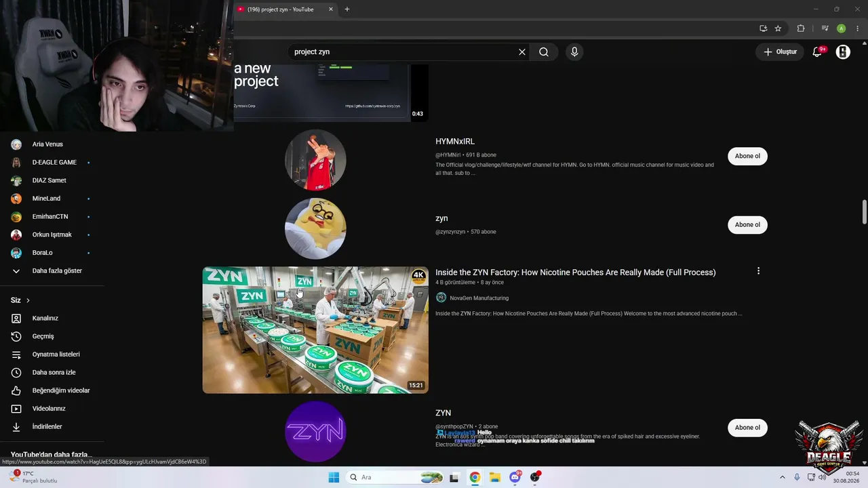868x488 pixels.
Task: Play the 'a new project' video thumbnail
Action: coord(331,93)
